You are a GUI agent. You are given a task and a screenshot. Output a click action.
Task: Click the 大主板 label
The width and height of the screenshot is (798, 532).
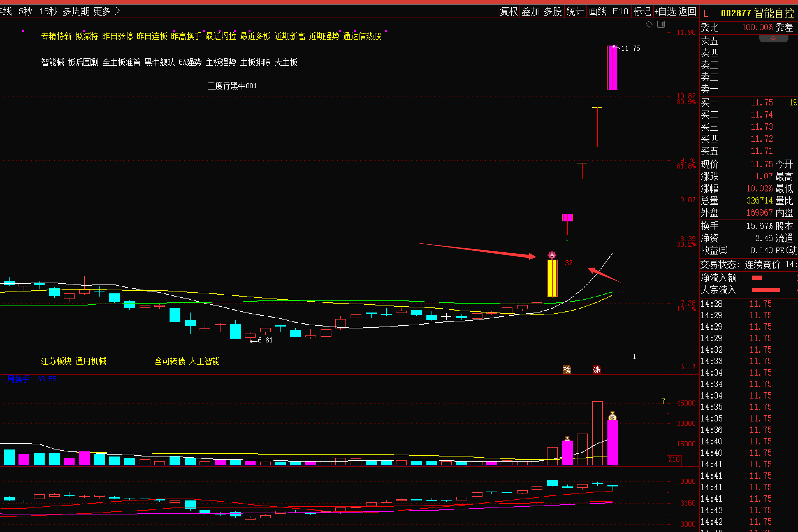coord(286,62)
